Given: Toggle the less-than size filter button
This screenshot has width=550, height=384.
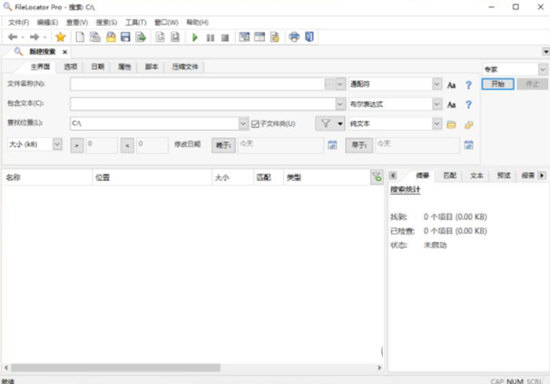Looking at the screenshot, I should click(x=127, y=145).
